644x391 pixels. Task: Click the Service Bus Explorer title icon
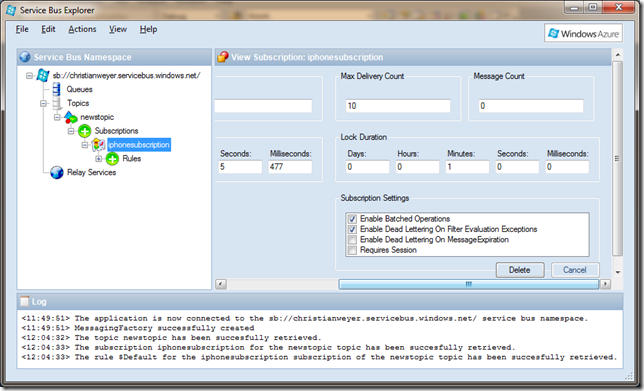coord(11,10)
